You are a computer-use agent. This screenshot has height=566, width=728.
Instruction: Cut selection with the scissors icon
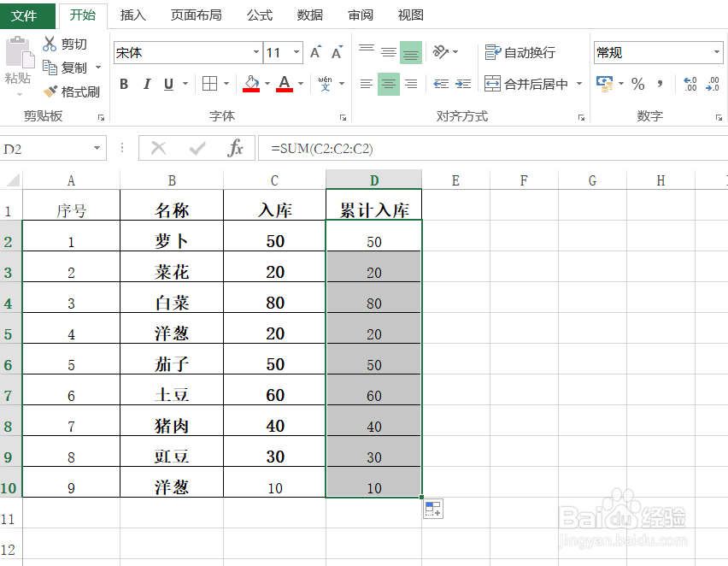tap(50, 44)
